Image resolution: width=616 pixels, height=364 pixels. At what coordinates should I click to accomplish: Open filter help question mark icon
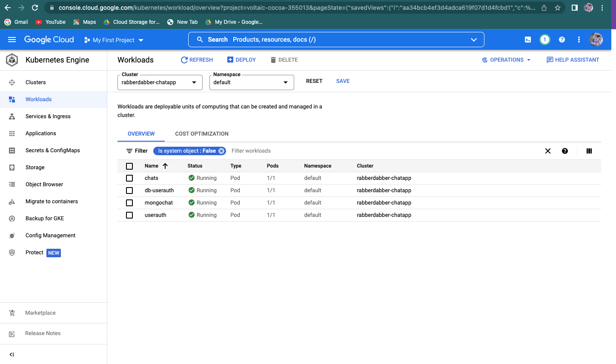(x=565, y=151)
